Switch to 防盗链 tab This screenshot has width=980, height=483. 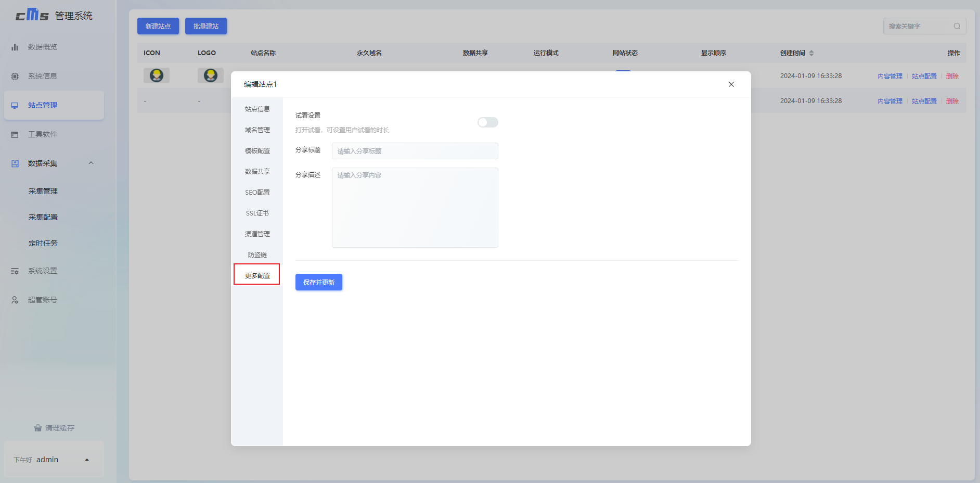257,255
